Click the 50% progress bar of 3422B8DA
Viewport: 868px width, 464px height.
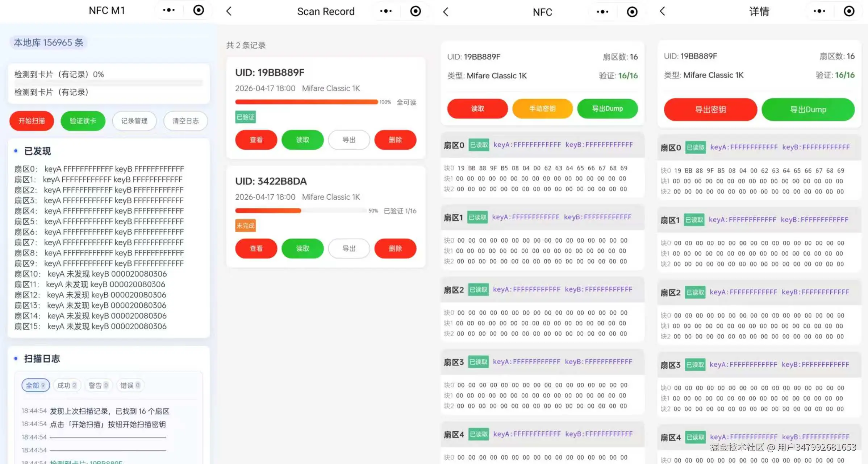point(301,211)
